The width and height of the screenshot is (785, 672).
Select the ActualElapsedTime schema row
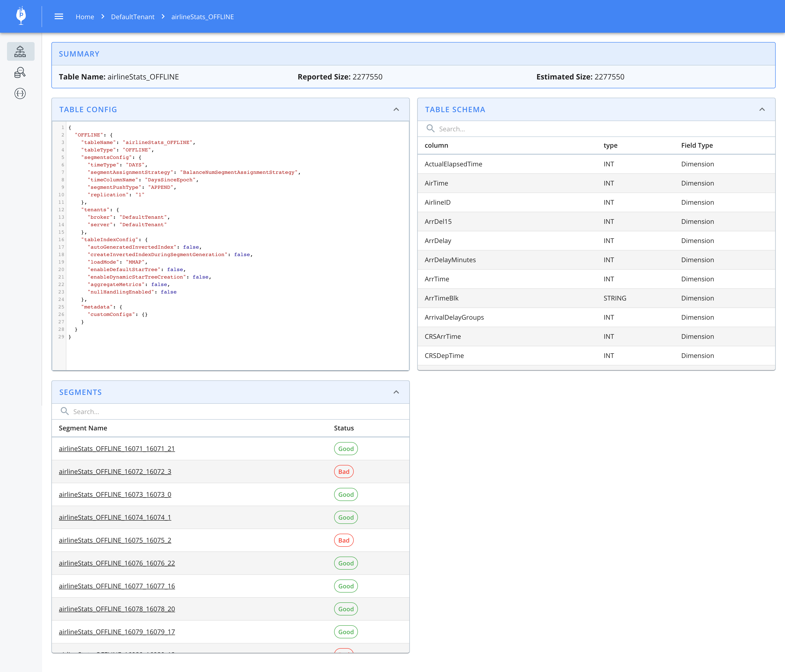(596, 164)
